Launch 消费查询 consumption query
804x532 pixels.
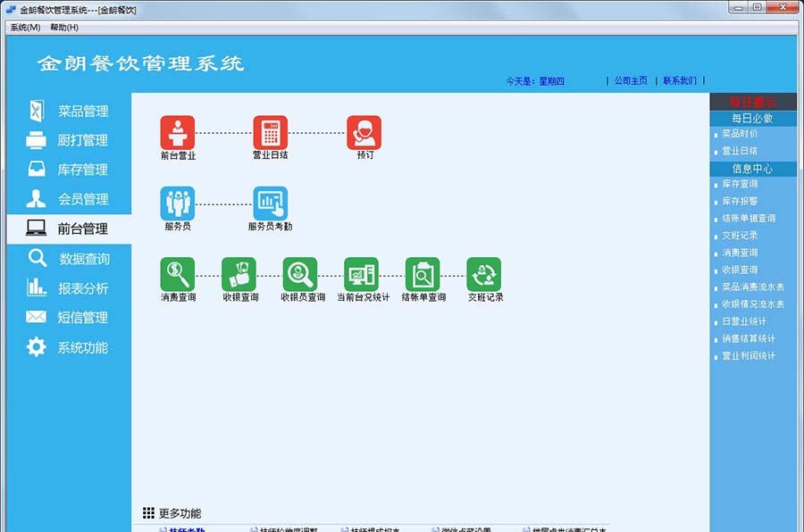coord(177,275)
